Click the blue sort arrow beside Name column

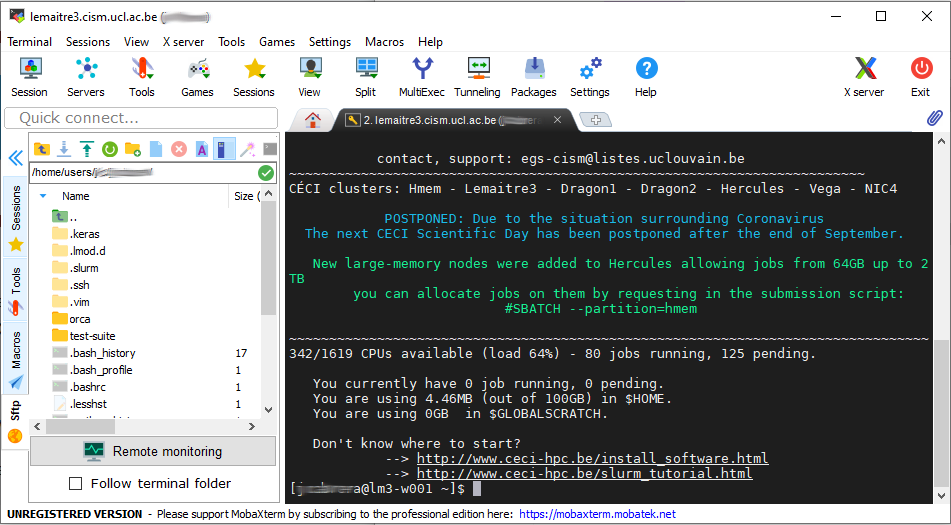(43, 196)
